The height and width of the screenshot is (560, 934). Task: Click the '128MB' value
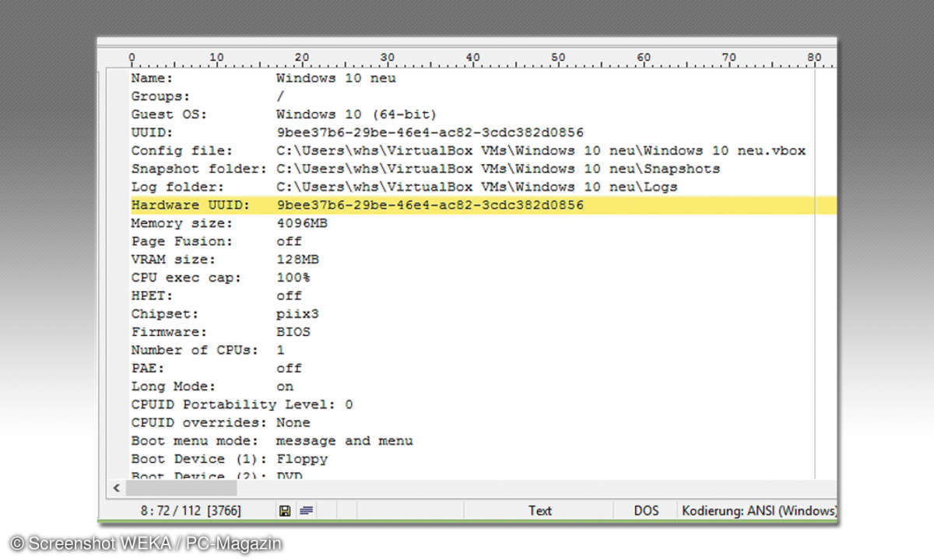[297, 260]
